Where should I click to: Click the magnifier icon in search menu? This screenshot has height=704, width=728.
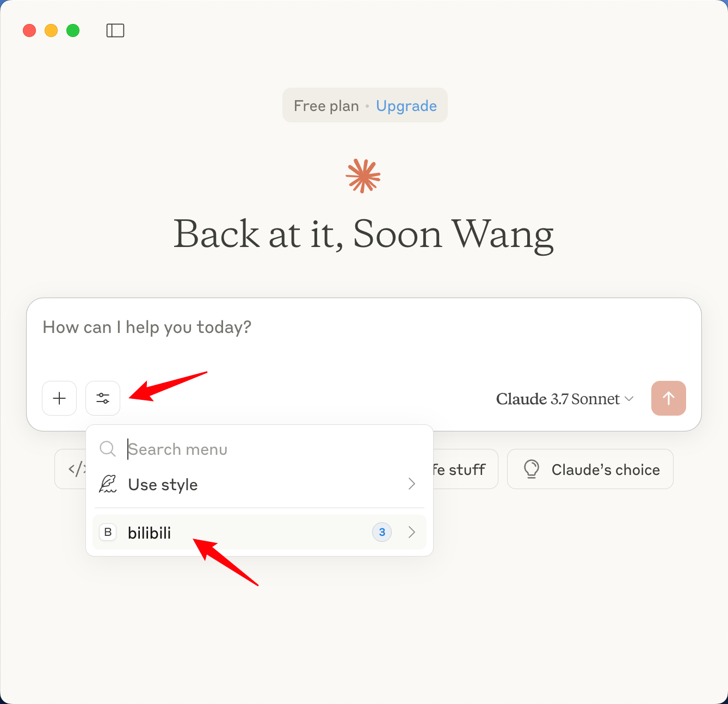tap(108, 449)
